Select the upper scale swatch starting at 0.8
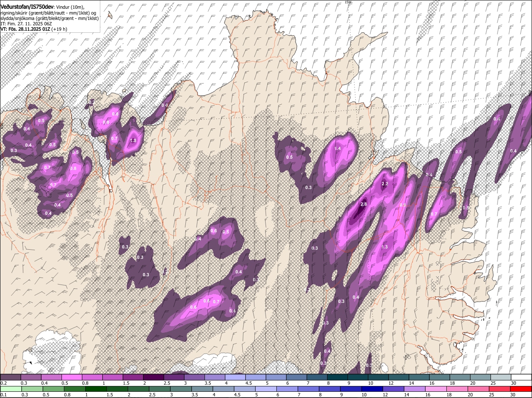The width and height of the screenshot is (532, 398). coord(92,377)
